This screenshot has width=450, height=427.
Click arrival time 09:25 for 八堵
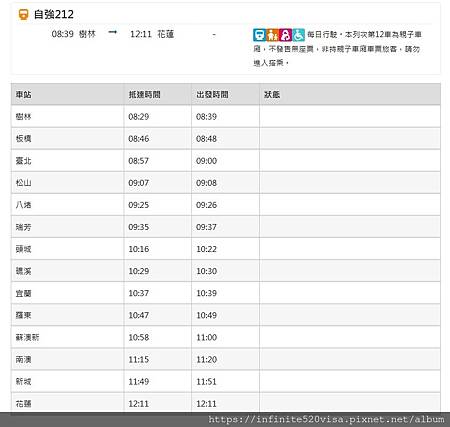pos(139,205)
